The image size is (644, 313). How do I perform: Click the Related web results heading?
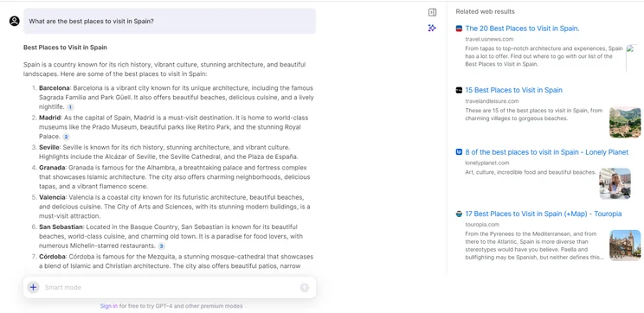(x=485, y=11)
